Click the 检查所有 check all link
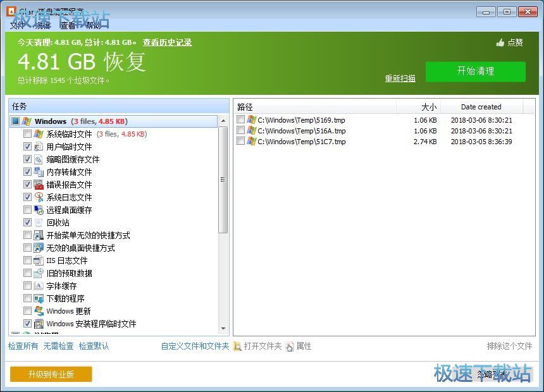Viewport: 544px width, 392px height. tap(23, 346)
